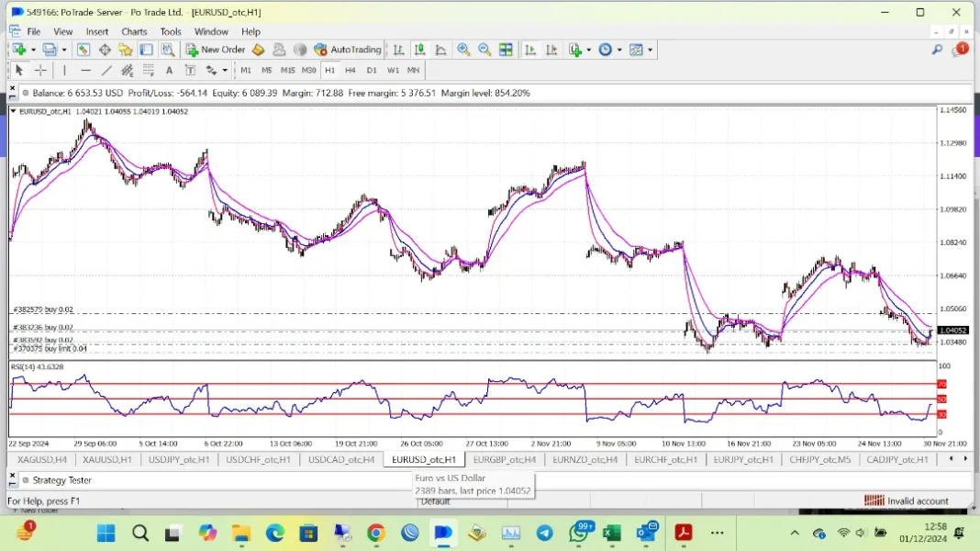This screenshot has height=551, width=980.
Task: Set the timeframe to M15
Action: (x=287, y=71)
